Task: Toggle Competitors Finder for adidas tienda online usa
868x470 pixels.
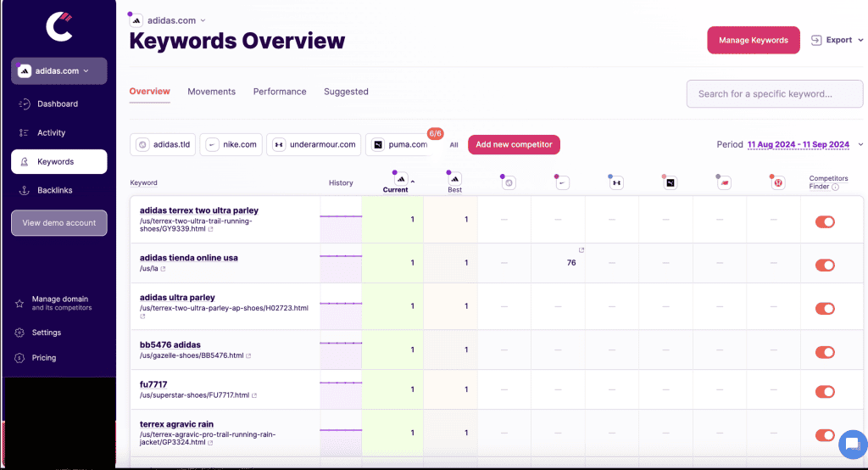Action: [825, 265]
